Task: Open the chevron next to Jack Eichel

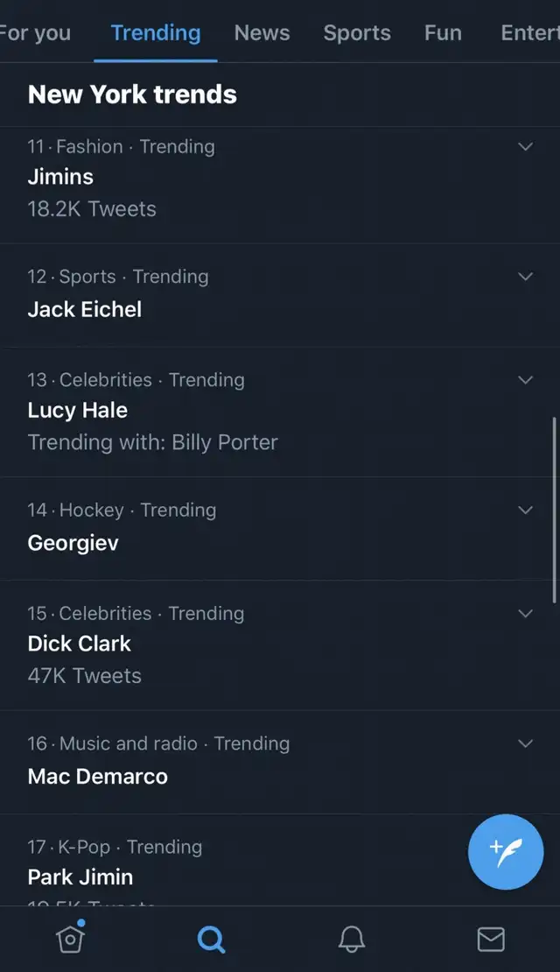Action: pos(525,277)
